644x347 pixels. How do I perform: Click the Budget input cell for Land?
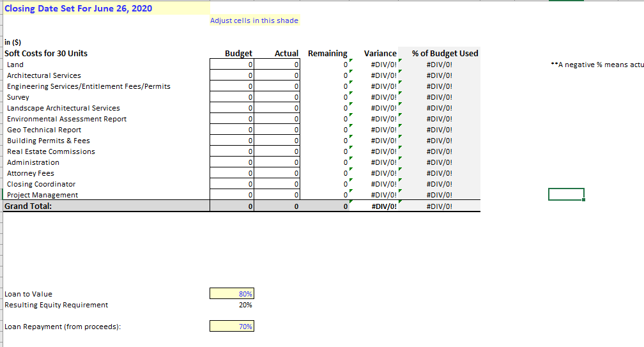point(232,65)
